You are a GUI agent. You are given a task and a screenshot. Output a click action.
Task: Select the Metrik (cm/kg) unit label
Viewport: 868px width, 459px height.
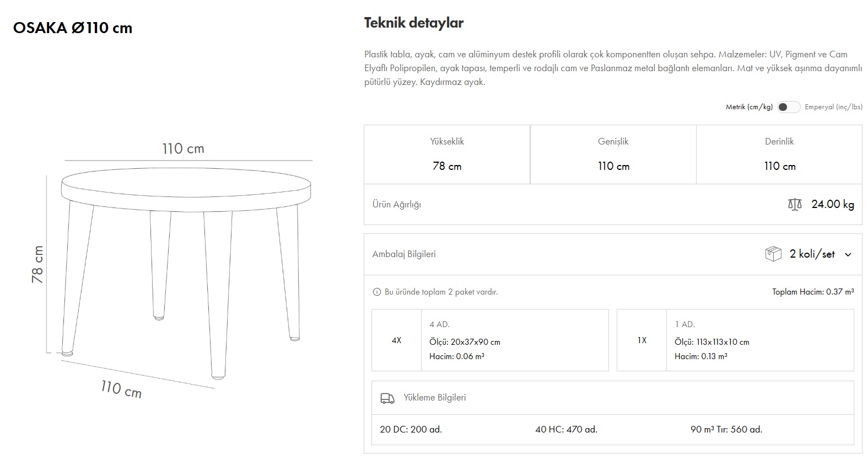749,107
